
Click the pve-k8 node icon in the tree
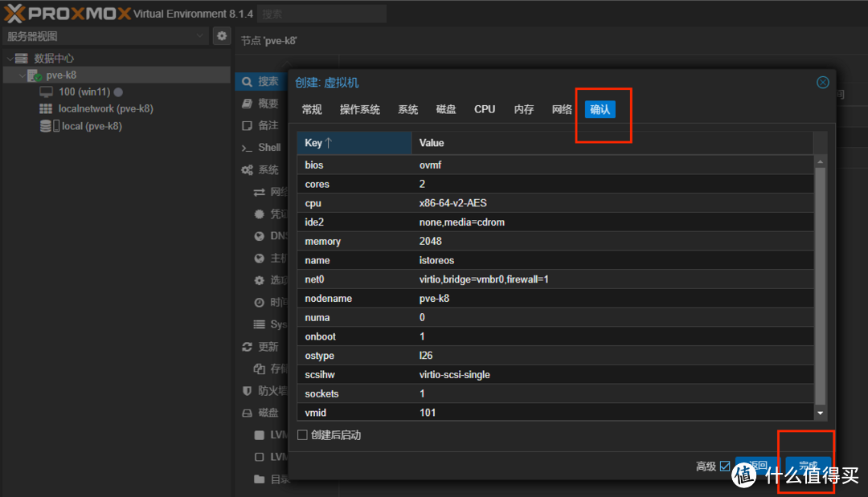coord(35,75)
